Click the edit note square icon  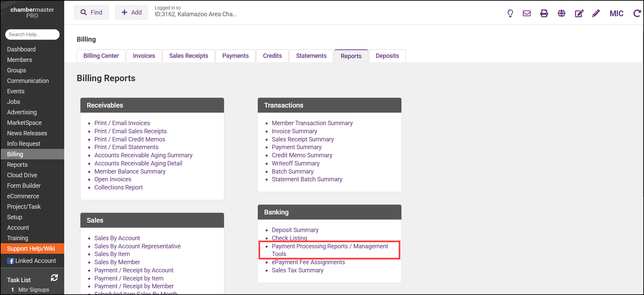click(579, 14)
